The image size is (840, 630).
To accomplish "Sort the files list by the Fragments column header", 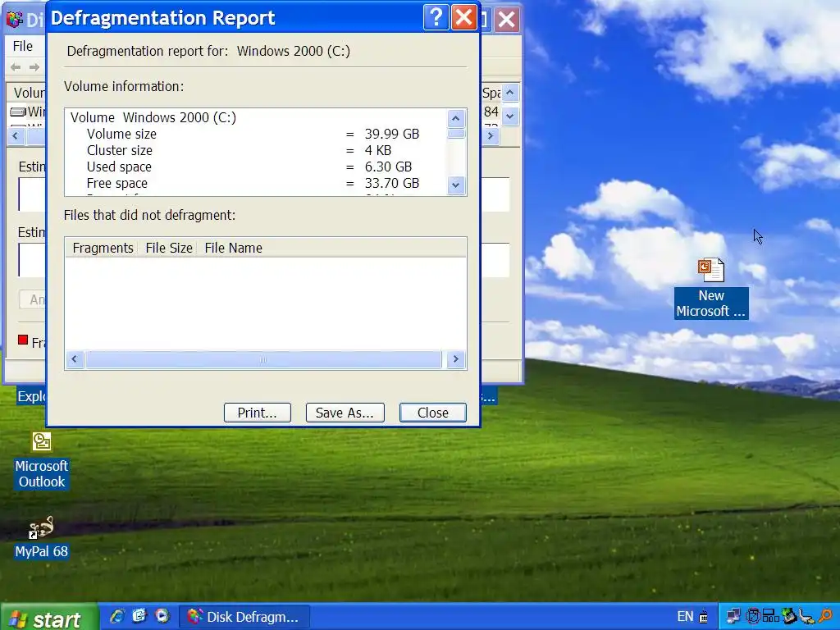I will [103, 248].
